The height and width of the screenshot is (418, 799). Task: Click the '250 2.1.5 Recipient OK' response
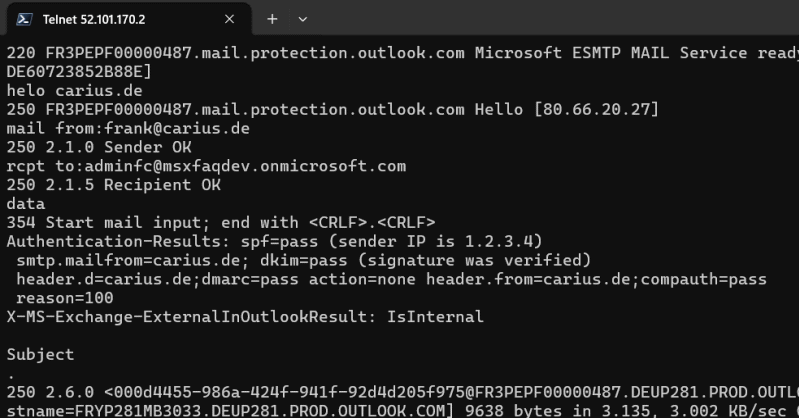pos(113,185)
